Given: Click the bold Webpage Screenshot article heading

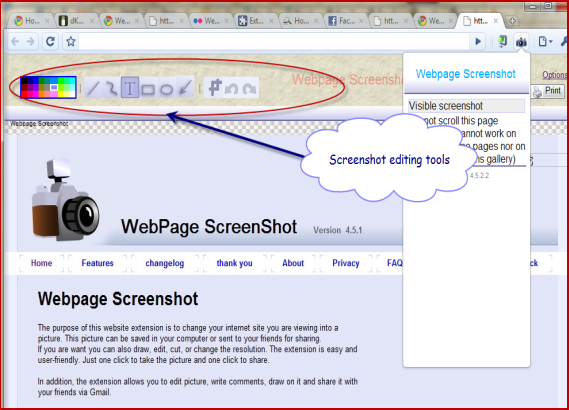Looking at the screenshot, I should coord(118,299).
